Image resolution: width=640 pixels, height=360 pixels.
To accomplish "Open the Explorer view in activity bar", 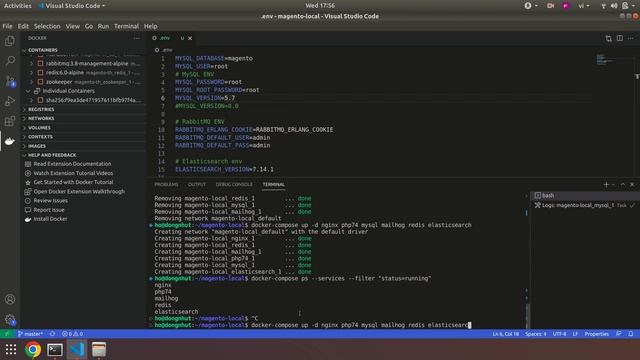I will coord(10,41).
